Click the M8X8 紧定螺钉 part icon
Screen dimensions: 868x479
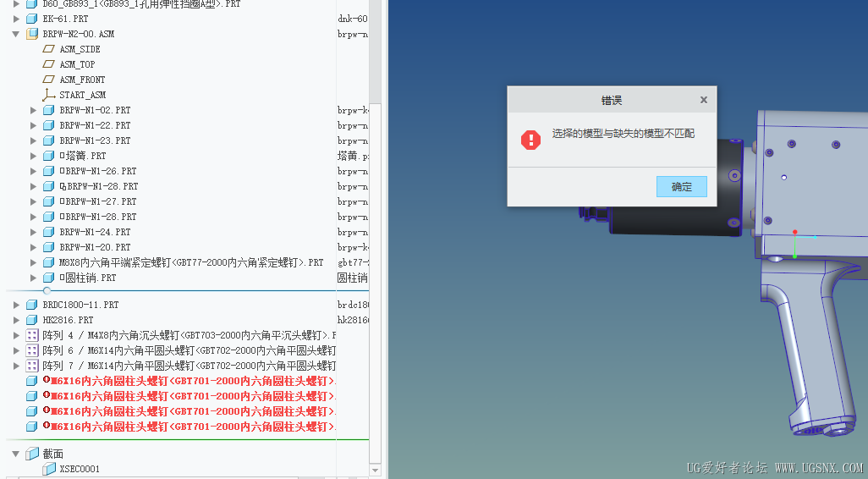pos(49,262)
